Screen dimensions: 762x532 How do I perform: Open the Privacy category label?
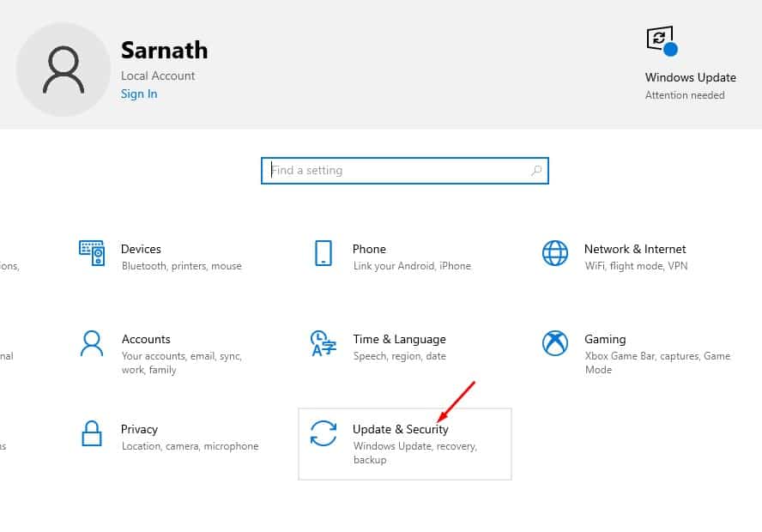coord(140,429)
